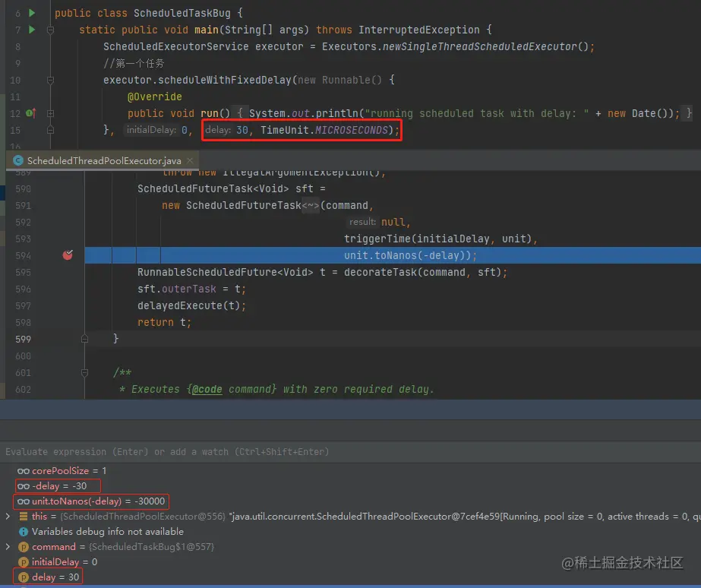
Task: Click fold end marker on line 599
Action: tap(84, 339)
